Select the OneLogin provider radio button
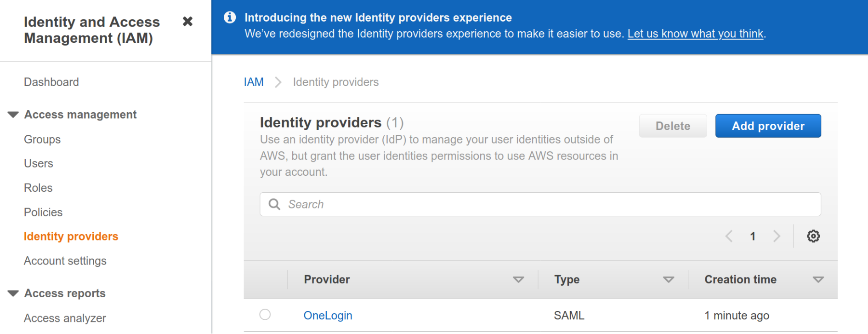 (x=265, y=315)
